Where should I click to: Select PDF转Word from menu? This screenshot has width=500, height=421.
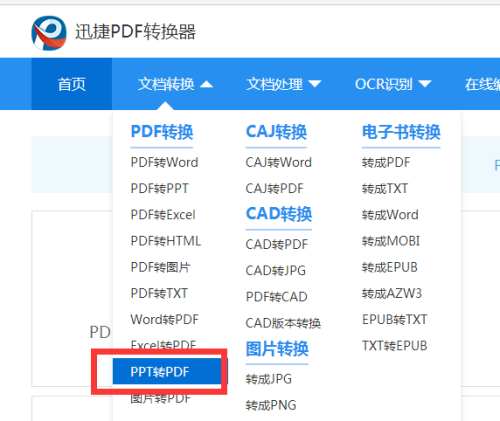click(x=164, y=162)
